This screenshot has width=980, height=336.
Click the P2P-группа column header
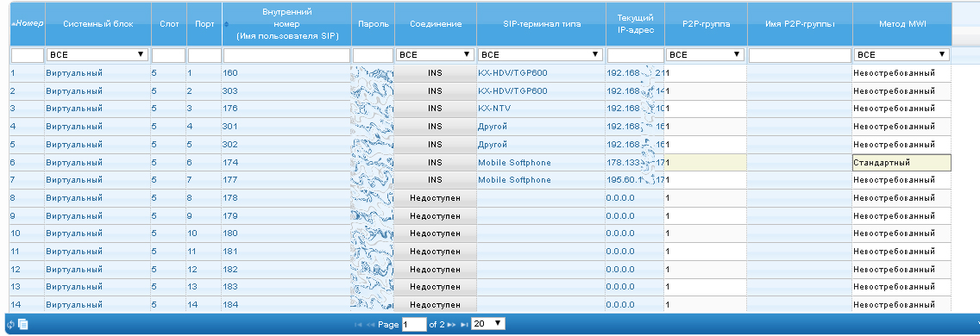pyautogui.click(x=707, y=24)
